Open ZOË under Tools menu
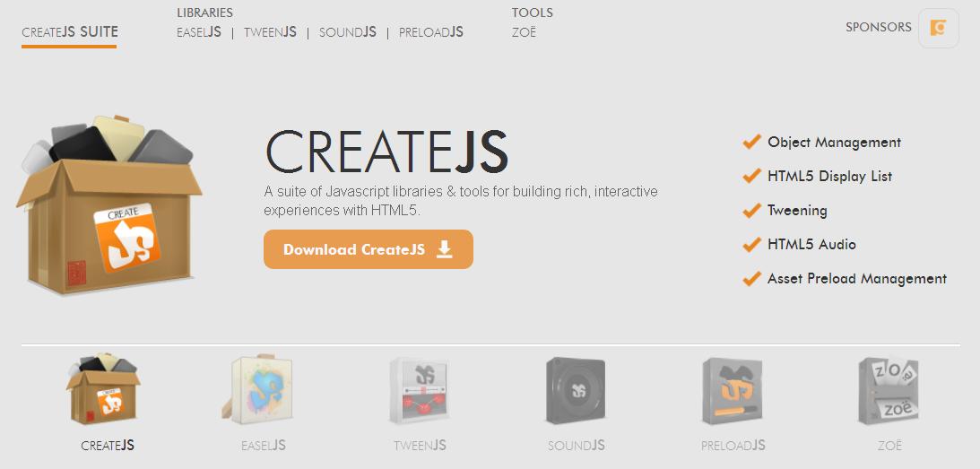 [x=524, y=32]
